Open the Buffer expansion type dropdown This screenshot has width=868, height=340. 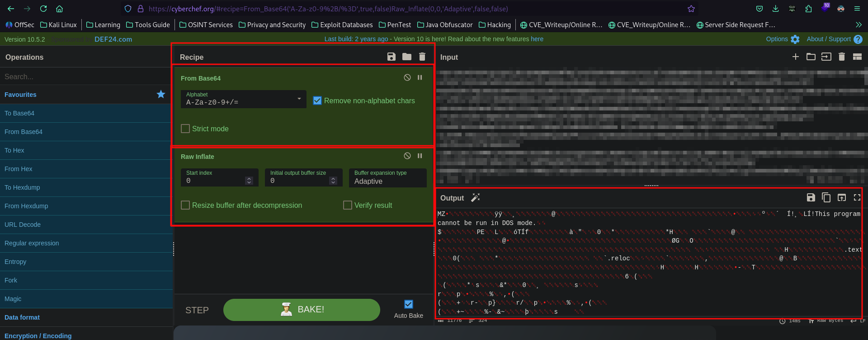387,178
